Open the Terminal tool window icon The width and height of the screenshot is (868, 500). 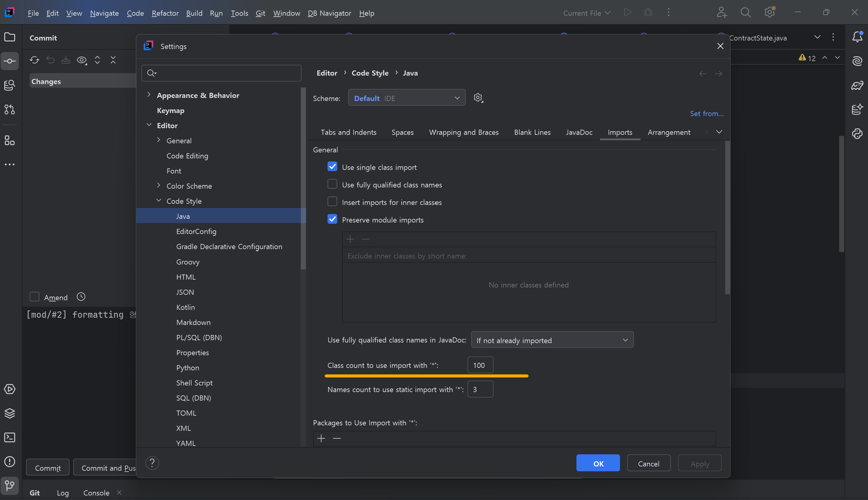coord(10,437)
